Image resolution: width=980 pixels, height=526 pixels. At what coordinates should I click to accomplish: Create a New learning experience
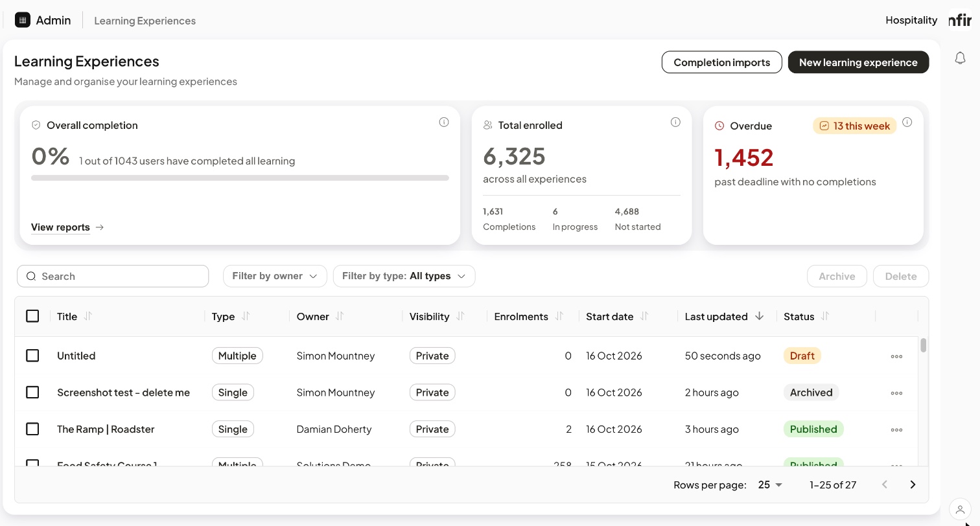tap(858, 62)
